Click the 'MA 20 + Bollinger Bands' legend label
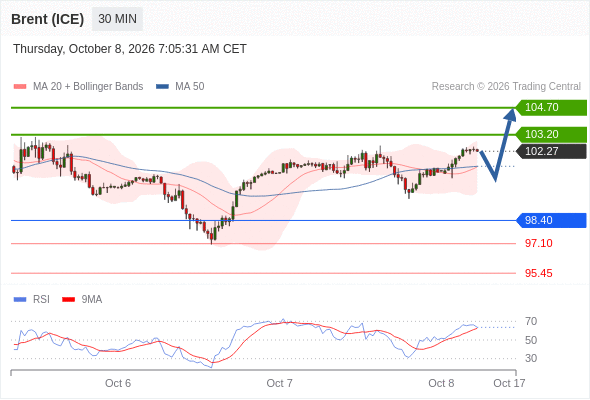The image size is (590, 400). tap(88, 87)
